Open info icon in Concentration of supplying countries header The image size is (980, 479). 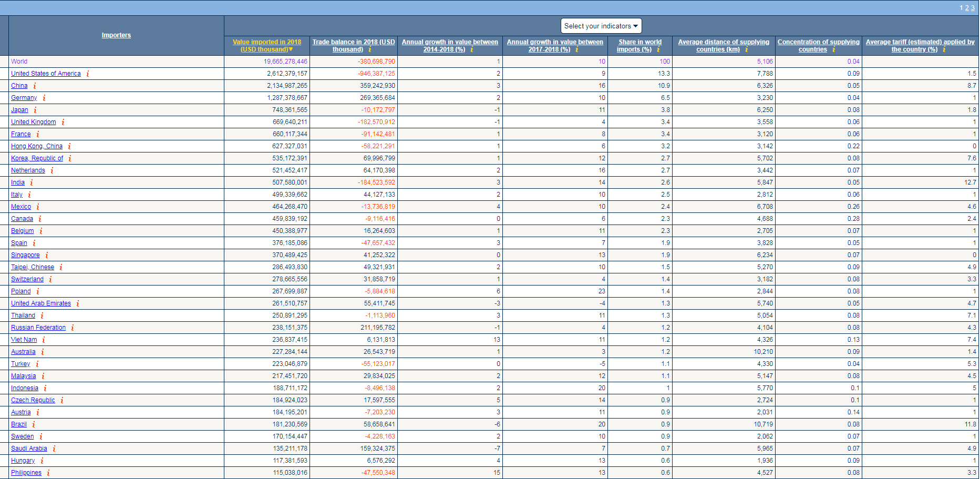(x=834, y=49)
